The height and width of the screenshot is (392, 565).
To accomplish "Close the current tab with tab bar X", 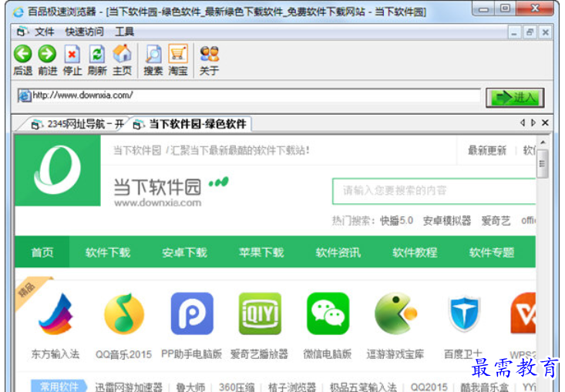I will 545,122.
